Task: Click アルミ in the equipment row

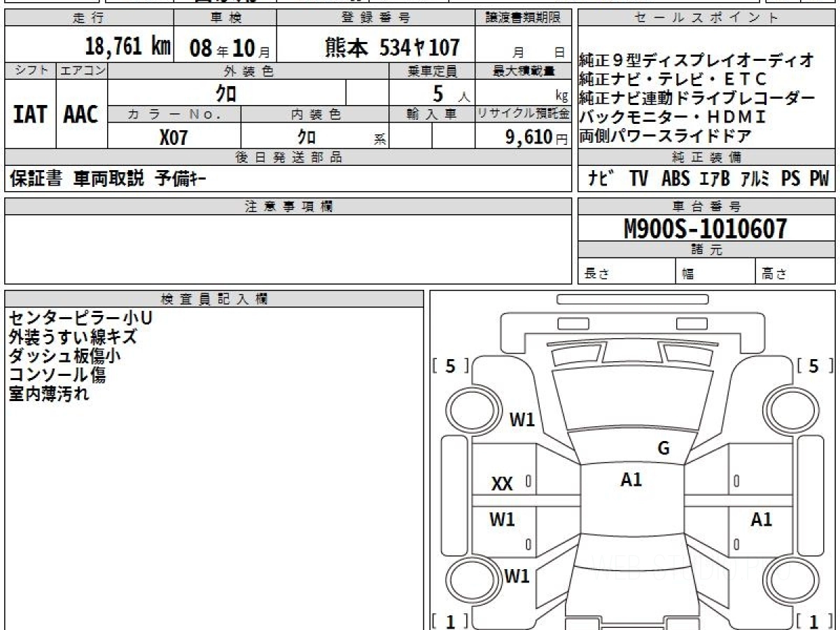Action: coord(755,179)
